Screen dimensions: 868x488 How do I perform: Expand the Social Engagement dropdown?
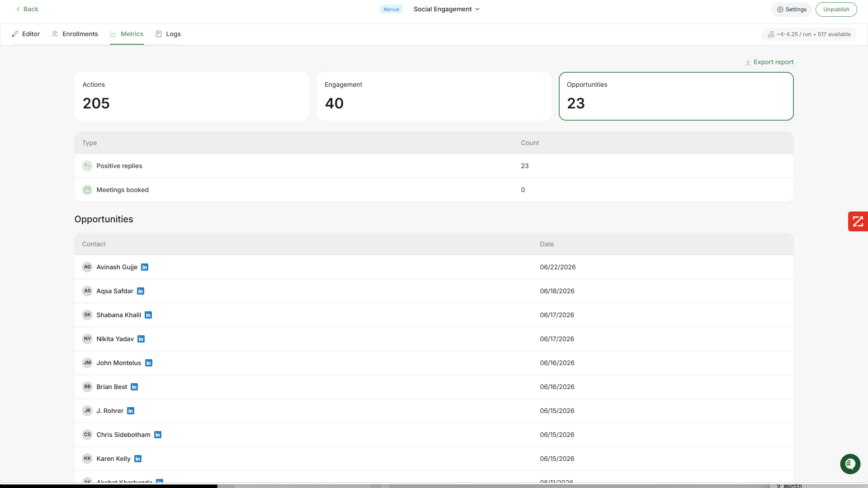coord(446,9)
